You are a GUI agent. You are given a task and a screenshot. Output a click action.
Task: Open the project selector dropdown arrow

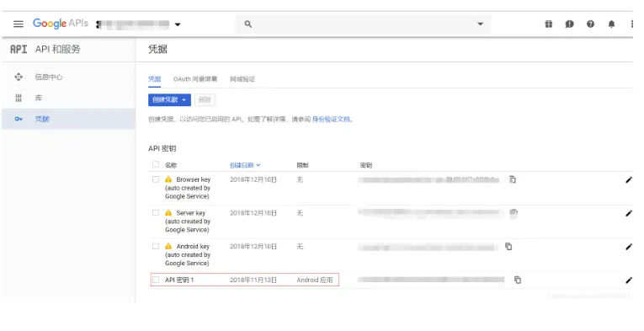[178, 24]
